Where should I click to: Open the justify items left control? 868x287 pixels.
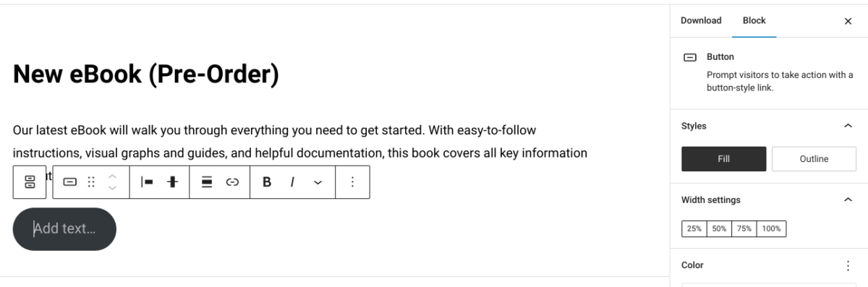(x=147, y=182)
